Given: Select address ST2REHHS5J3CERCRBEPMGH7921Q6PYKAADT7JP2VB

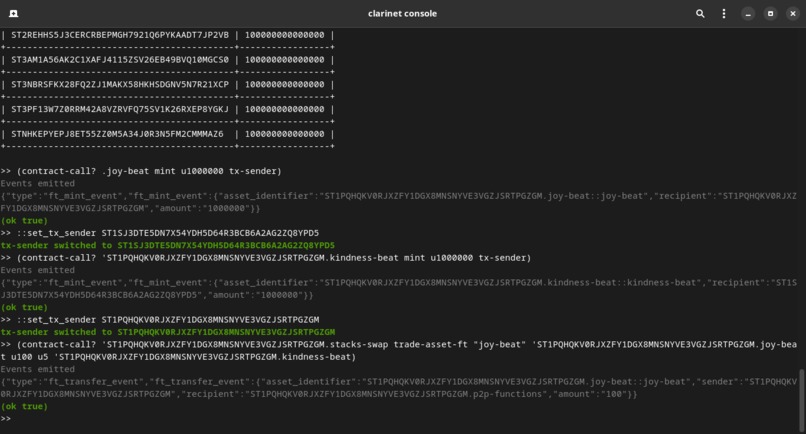Looking at the screenshot, I should 120,35.
